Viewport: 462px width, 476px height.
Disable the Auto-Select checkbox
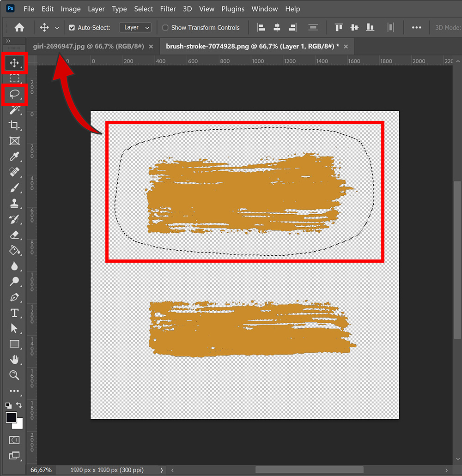click(71, 28)
